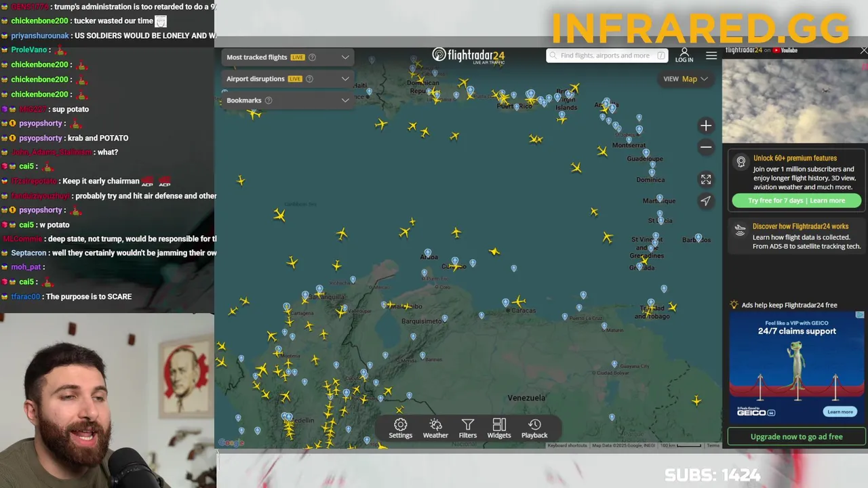The height and width of the screenshot is (488, 868).
Task: Start the Playback history tool
Action: [x=534, y=428]
